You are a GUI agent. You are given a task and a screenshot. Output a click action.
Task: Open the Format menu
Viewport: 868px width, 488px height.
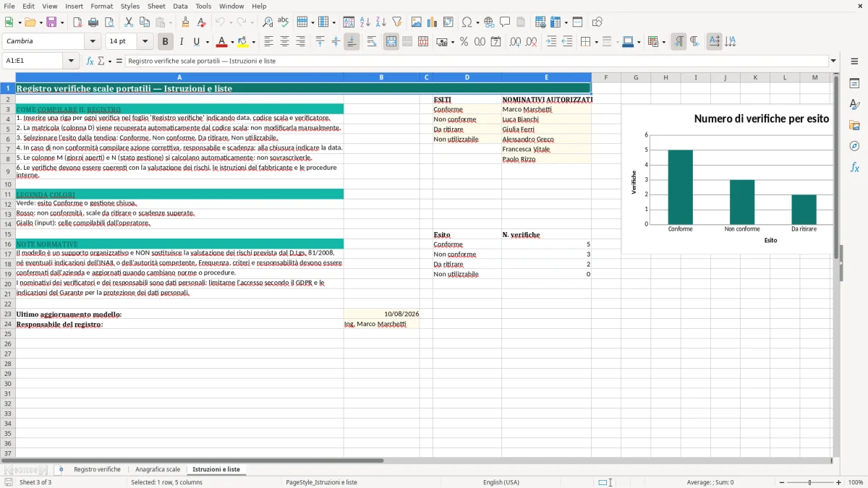[x=101, y=6]
